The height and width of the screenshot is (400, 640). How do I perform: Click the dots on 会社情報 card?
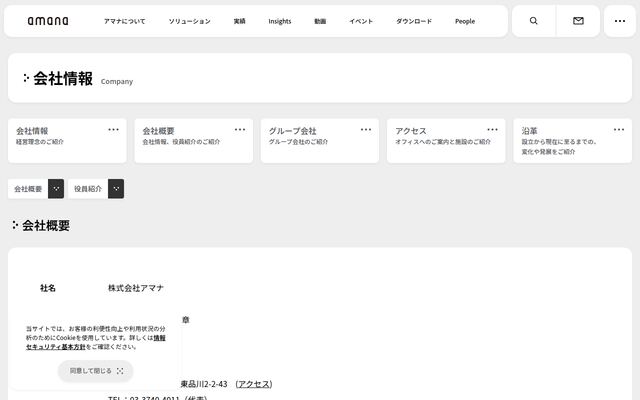pyautogui.click(x=113, y=130)
